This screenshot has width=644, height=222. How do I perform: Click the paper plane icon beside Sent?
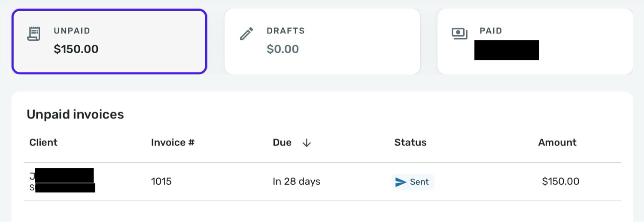click(401, 182)
